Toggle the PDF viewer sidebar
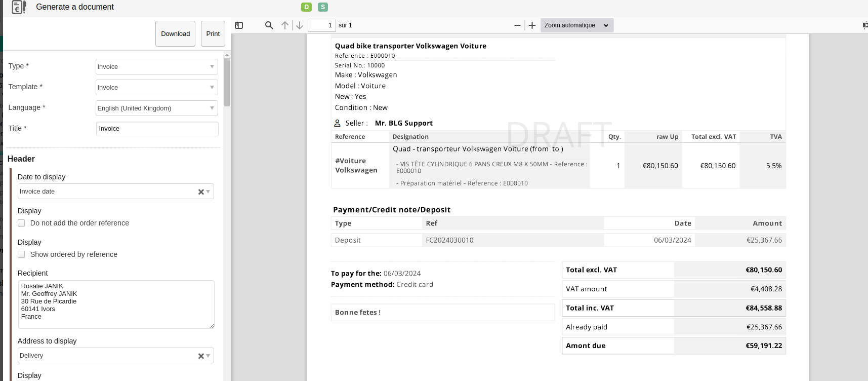Screen dimensions: 868x381 click(239, 25)
